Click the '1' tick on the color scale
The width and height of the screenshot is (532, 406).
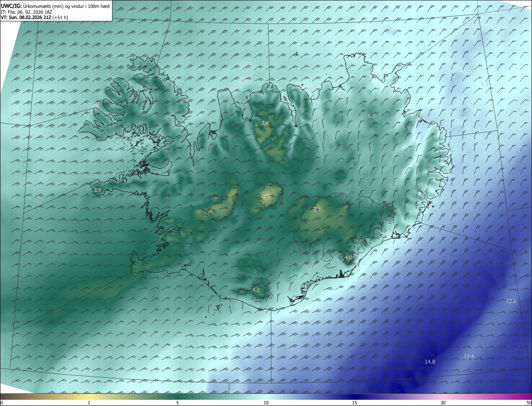(89, 403)
